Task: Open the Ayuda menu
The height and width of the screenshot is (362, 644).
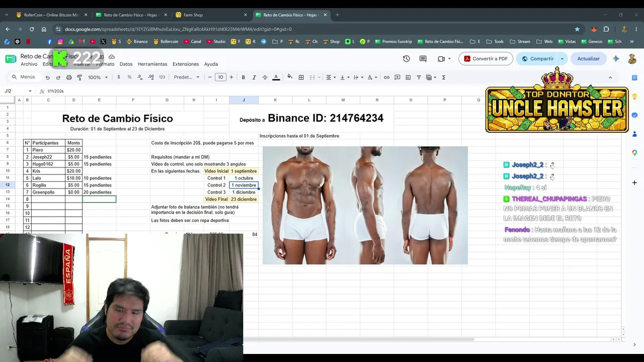Action: (211, 64)
